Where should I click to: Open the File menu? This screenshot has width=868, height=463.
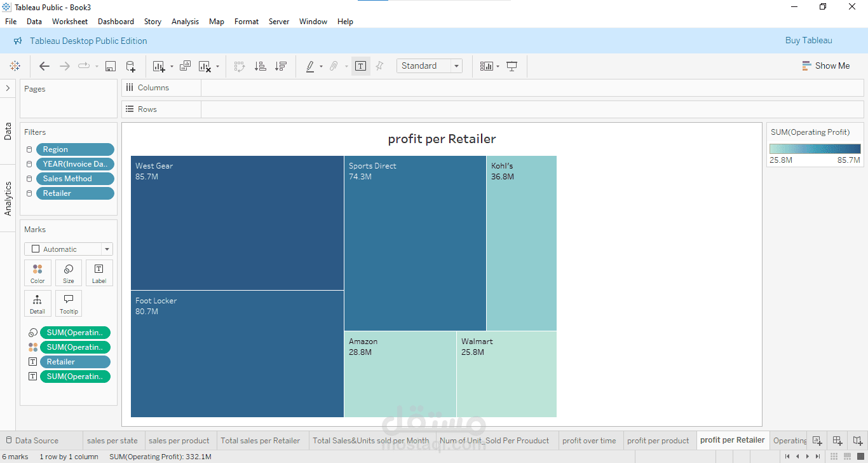(11, 21)
